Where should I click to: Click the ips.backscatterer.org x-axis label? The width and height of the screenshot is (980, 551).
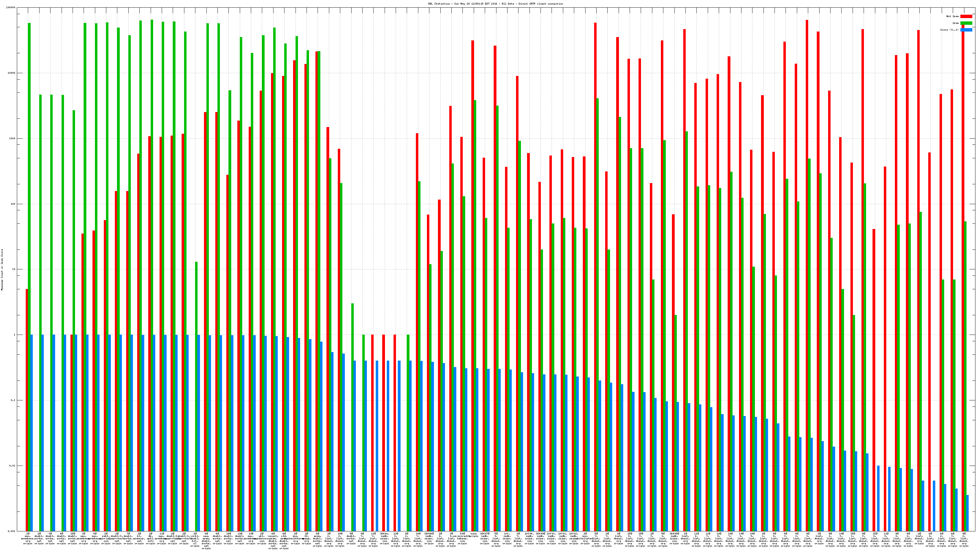click(295, 538)
